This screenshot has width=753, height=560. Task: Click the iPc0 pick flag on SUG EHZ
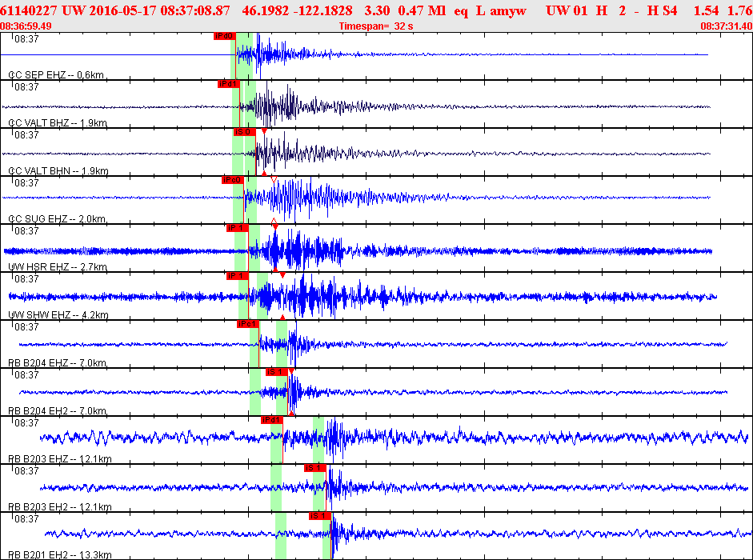click(233, 180)
